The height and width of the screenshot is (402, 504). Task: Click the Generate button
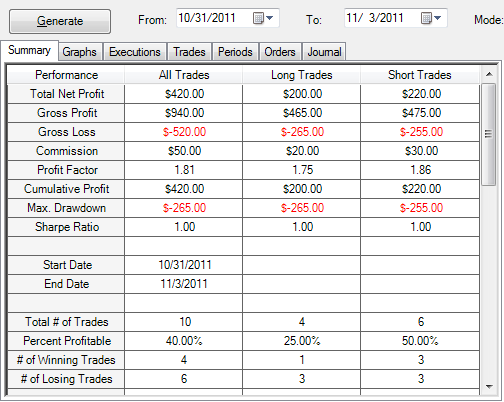pos(60,21)
